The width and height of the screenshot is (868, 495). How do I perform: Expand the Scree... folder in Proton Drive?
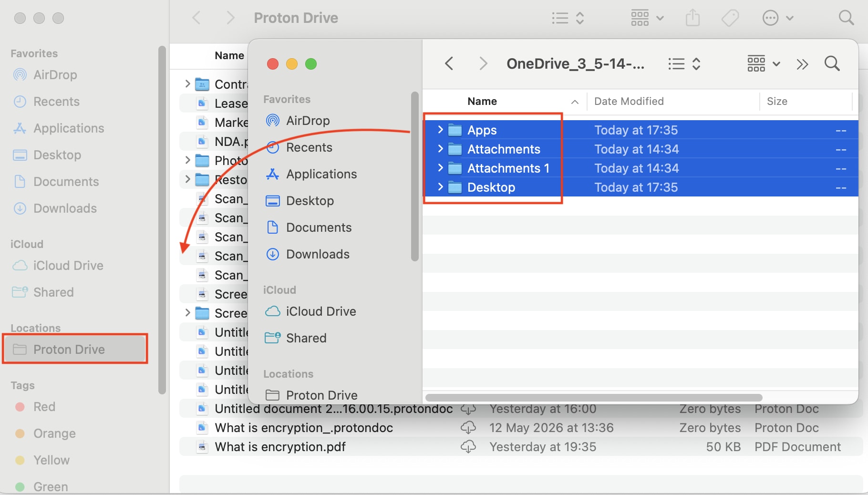pos(187,313)
